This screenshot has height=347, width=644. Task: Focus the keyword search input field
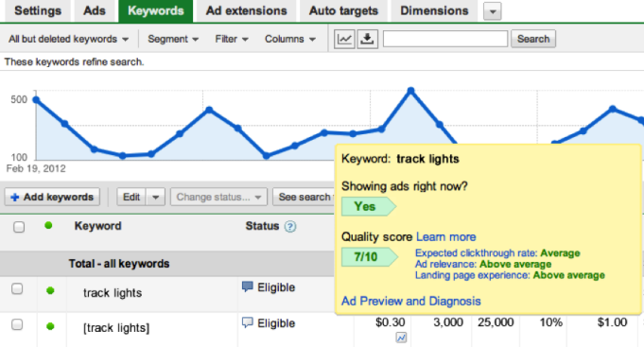(x=445, y=39)
